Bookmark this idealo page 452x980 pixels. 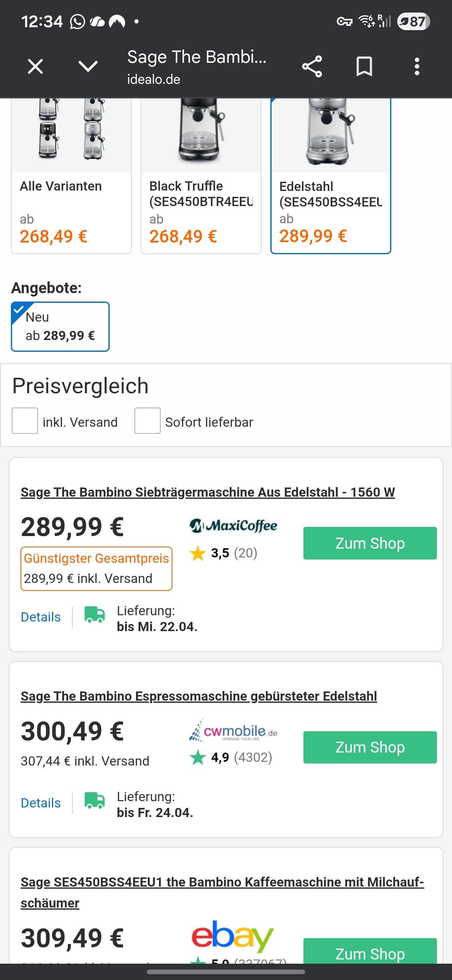click(364, 66)
